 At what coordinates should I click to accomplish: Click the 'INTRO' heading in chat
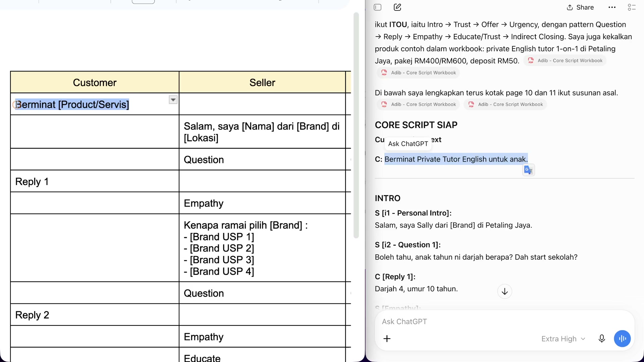(387, 198)
